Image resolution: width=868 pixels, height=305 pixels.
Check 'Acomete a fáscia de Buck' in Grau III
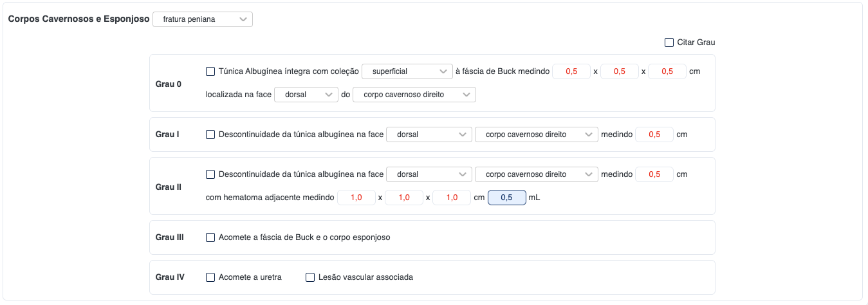click(210, 237)
